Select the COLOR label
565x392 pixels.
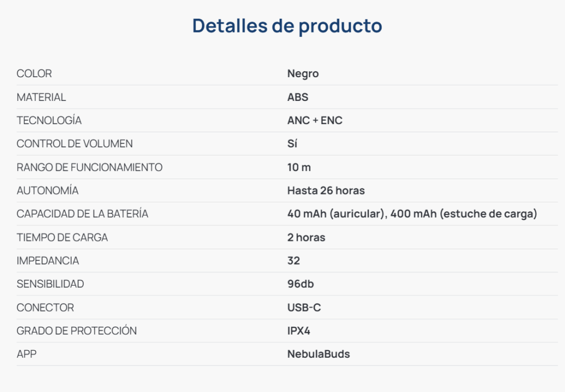(34, 74)
